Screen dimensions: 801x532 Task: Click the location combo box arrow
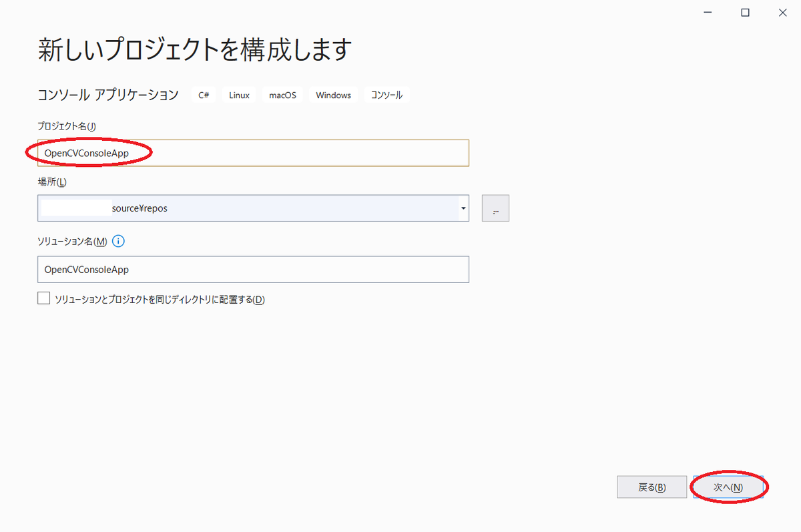tap(463, 208)
